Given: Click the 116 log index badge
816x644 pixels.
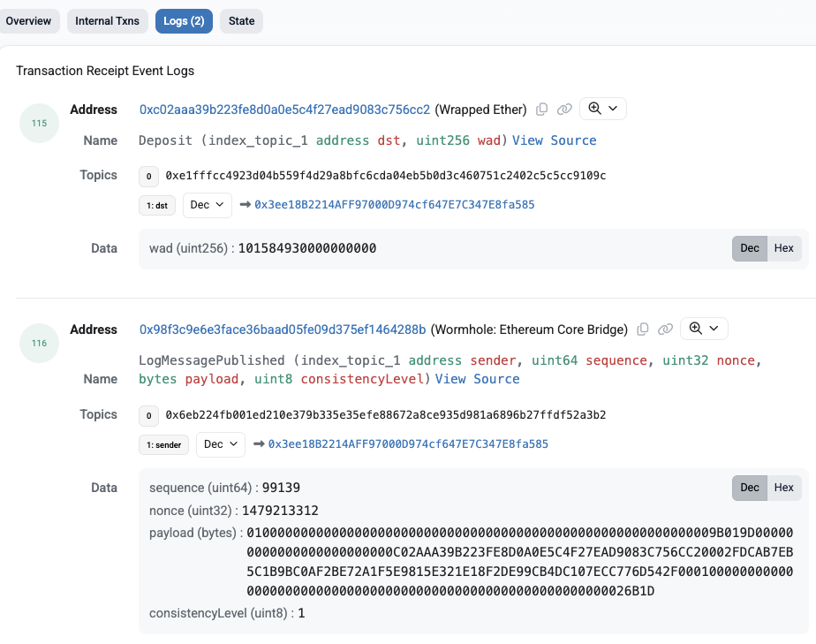Looking at the screenshot, I should coord(39,343).
